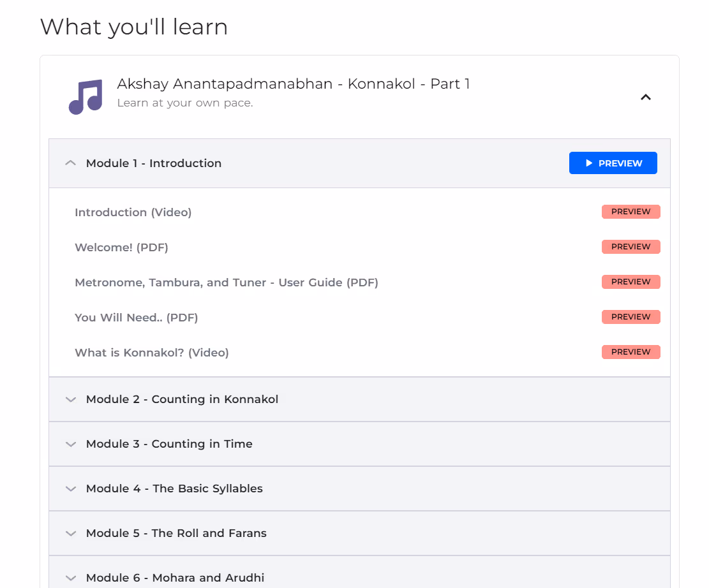Screen dimensions: 709x588
Task: Preview Metronome, Tambura, and Tuner User Guide
Action: tap(631, 282)
